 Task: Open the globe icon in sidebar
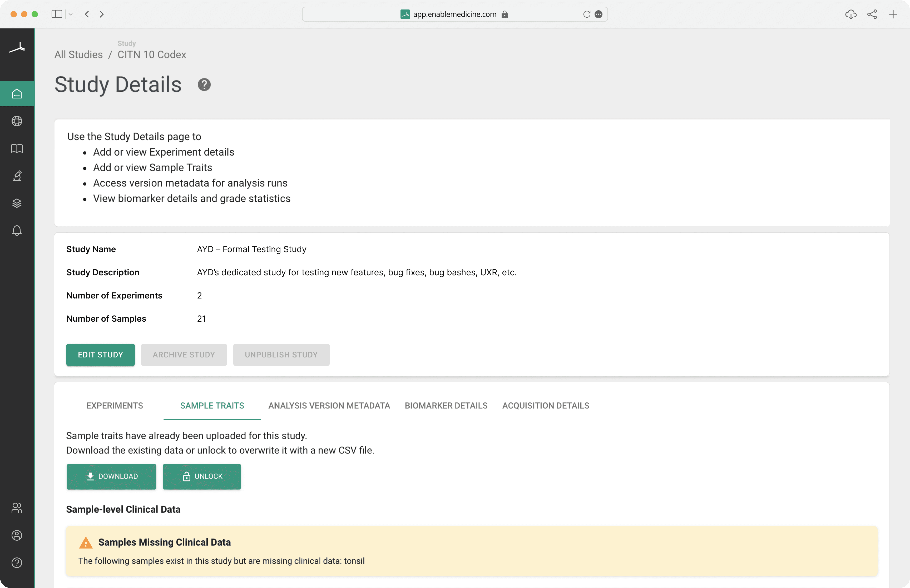(17, 121)
